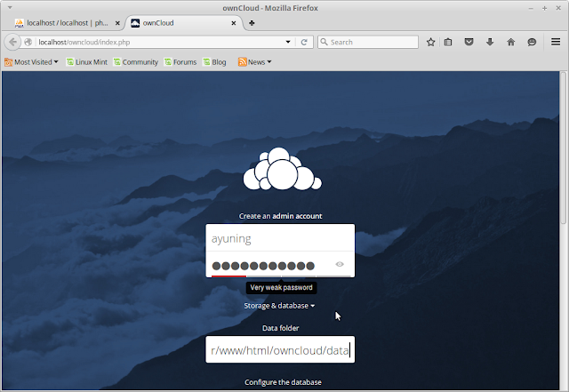Click the back navigation arrow
The image size is (569, 392).
pos(12,42)
